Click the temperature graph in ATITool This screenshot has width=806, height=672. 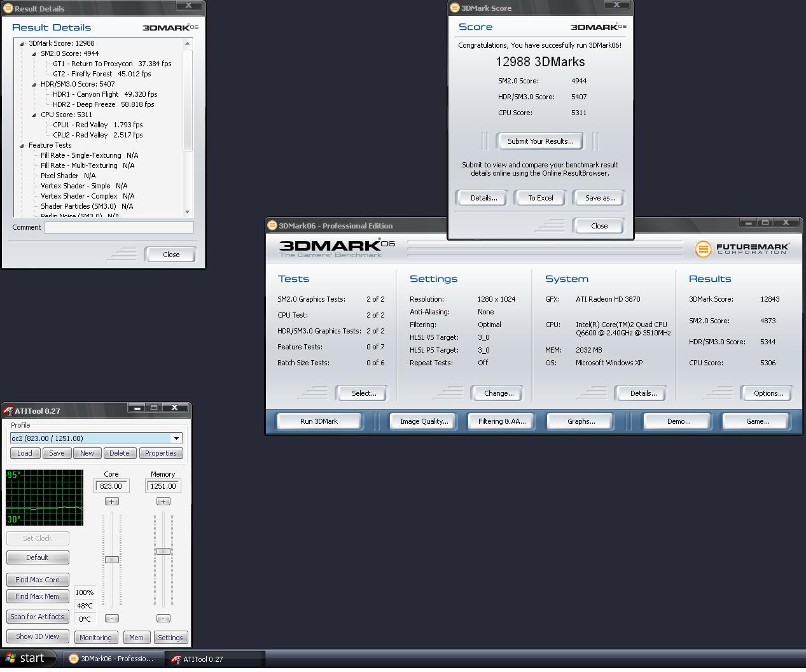(45, 498)
